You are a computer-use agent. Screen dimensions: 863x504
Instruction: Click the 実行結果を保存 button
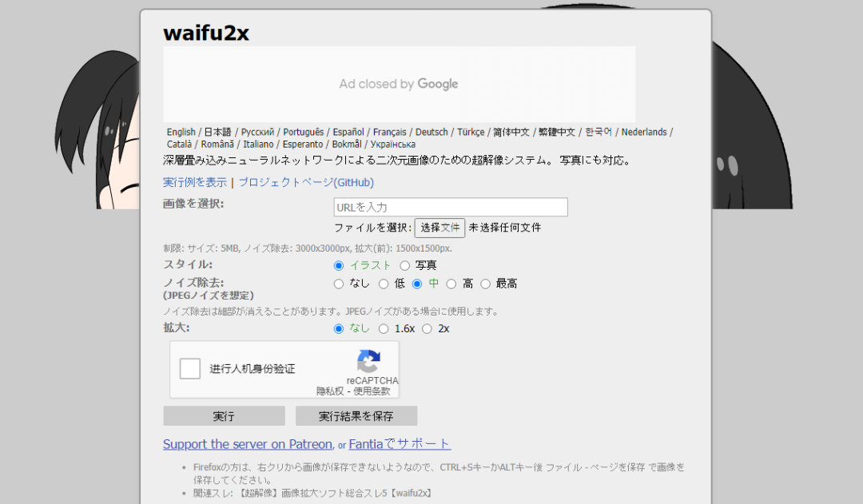pos(356,416)
